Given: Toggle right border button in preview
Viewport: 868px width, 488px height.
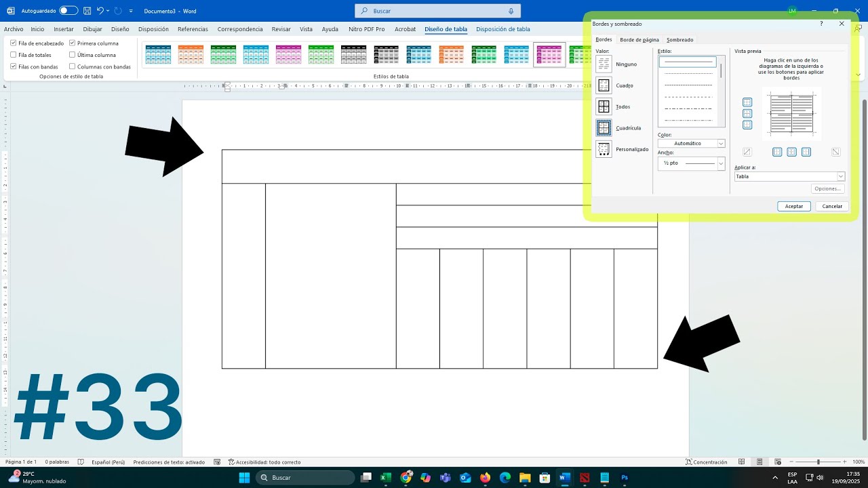Looking at the screenshot, I should coord(806,152).
